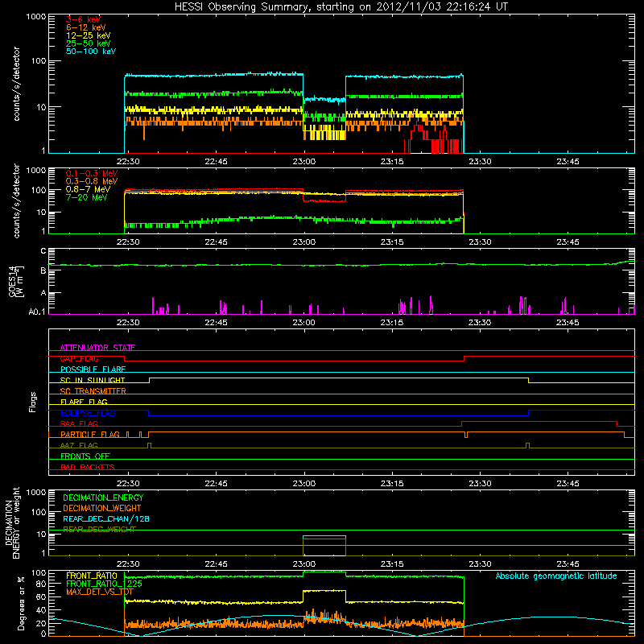Click the 22:45 tick under the MeV panel

click(x=216, y=242)
